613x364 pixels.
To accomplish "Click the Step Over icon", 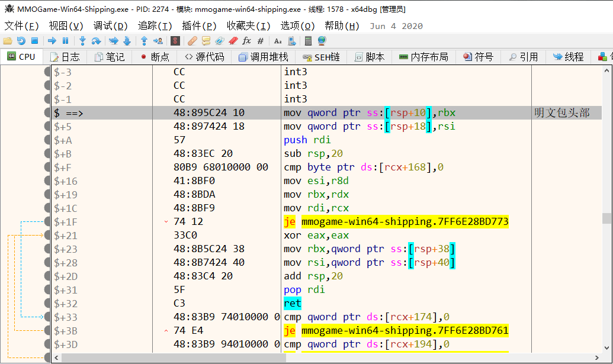I will (96, 41).
